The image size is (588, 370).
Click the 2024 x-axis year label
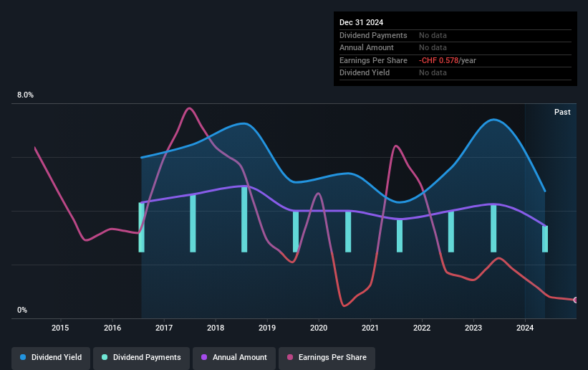(x=525, y=328)
